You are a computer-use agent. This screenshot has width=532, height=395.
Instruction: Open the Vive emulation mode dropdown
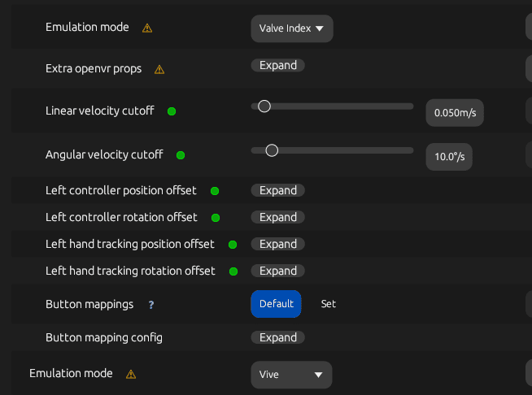pos(291,375)
